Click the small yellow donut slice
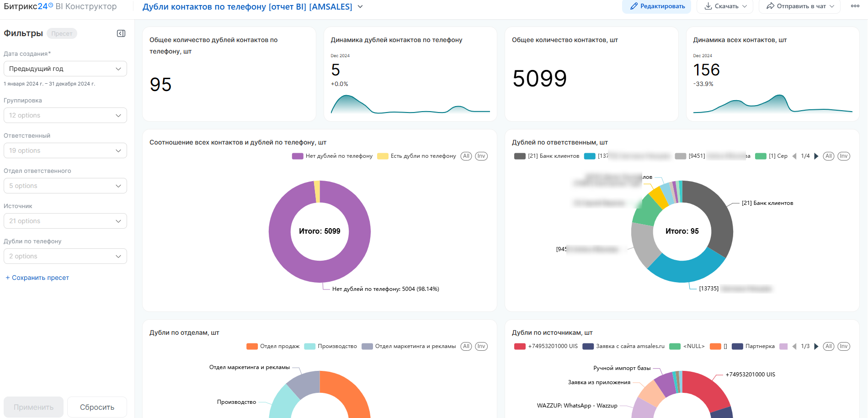 [x=317, y=192]
